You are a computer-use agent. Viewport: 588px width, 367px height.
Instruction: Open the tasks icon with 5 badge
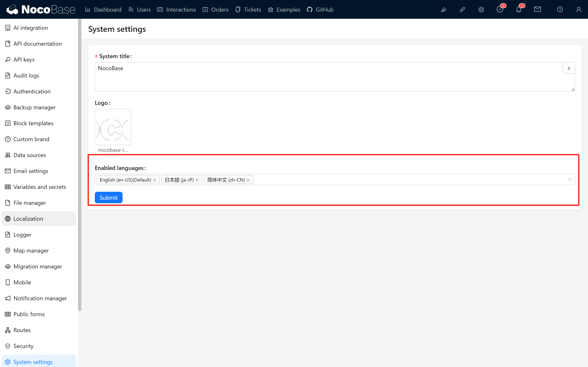[x=500, y=9]
